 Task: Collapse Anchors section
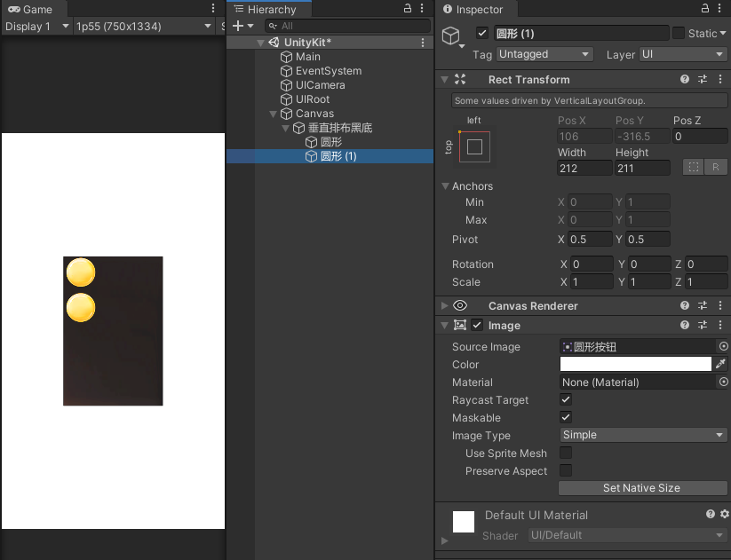[445, 185]
